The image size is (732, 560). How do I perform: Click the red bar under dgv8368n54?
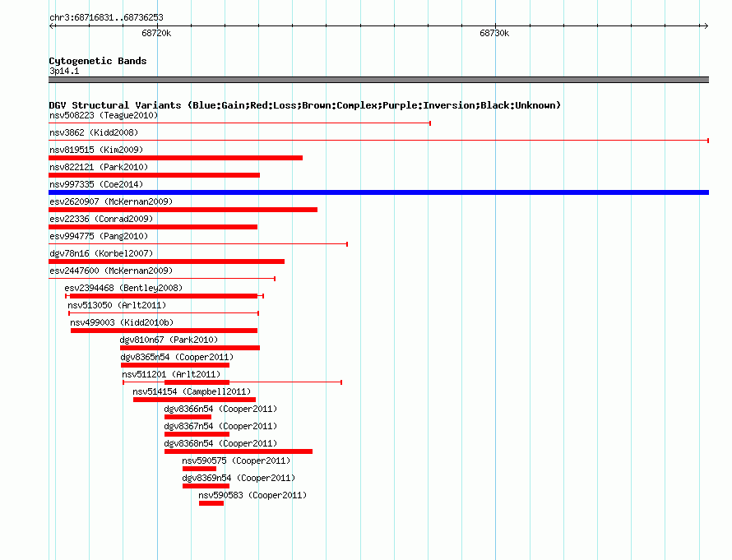point(239,451)
